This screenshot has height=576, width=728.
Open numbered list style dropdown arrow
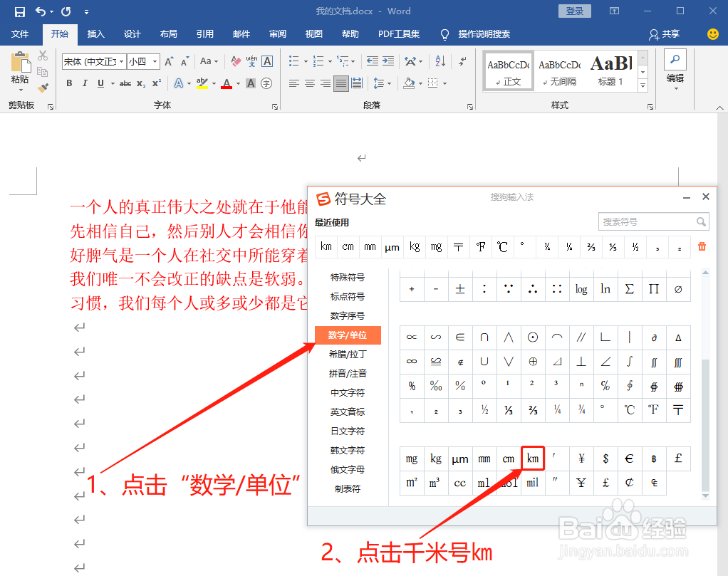tap(330, 61)
